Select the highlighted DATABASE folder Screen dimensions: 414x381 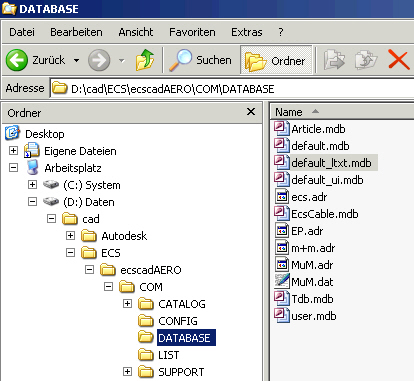point(177,338)
